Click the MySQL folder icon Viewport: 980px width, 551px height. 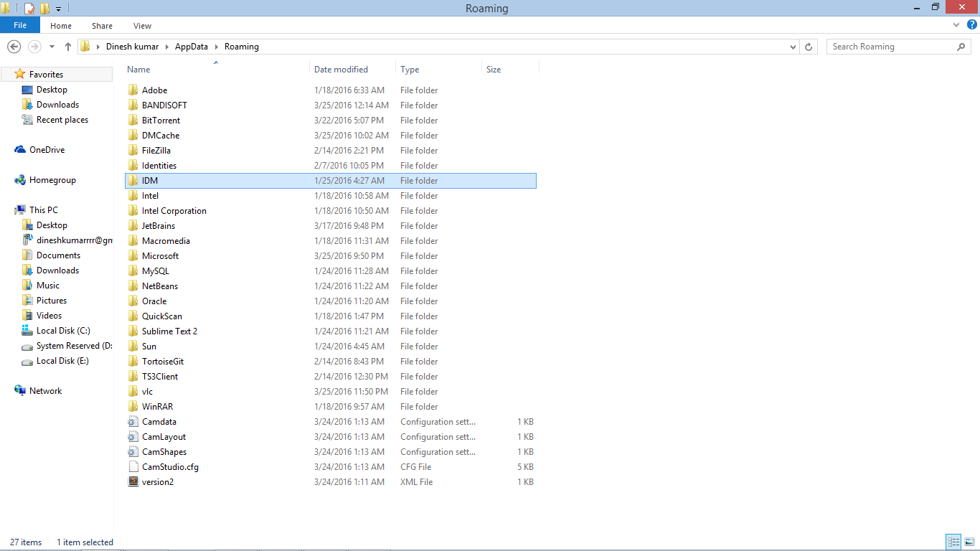tap(133, 271)
